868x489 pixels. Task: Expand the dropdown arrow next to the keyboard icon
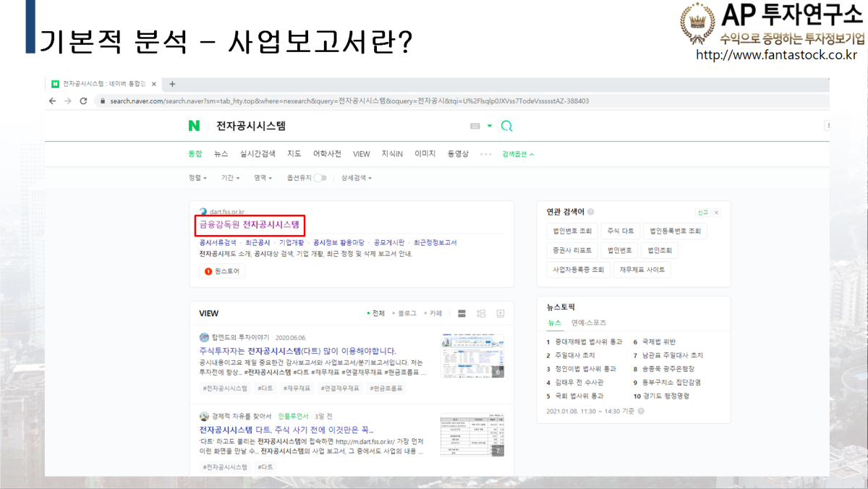[x=490, y=126]
